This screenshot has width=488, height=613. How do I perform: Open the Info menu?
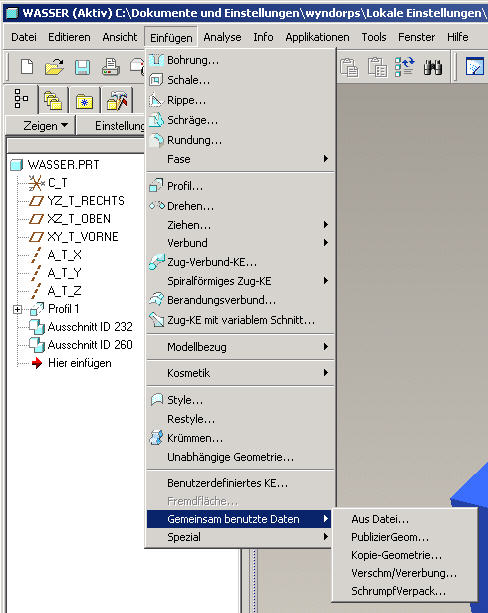263,37
